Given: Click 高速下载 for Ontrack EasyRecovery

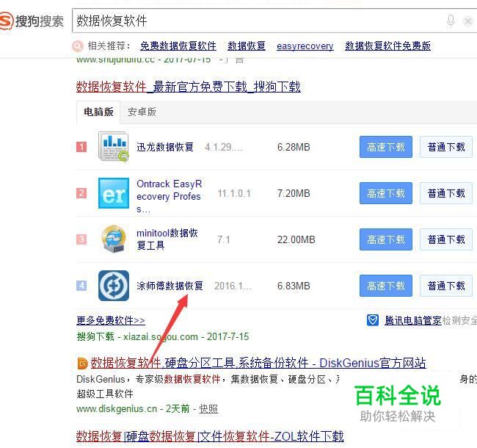Looking at the screenshot, I should (386, 193).
